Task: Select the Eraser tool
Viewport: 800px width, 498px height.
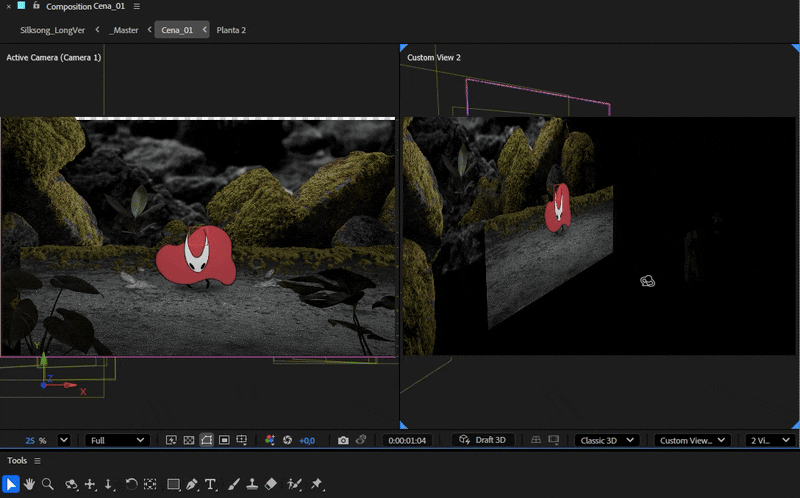Action: [271, 484]
